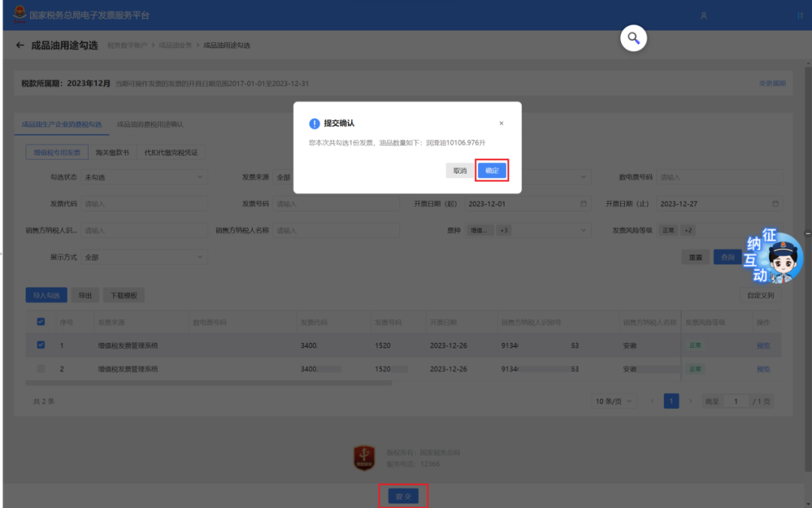This screenshot has height=508, width=812.
Task: Expand the 票种 multi-select dropdown
Action: pos(528,230)
